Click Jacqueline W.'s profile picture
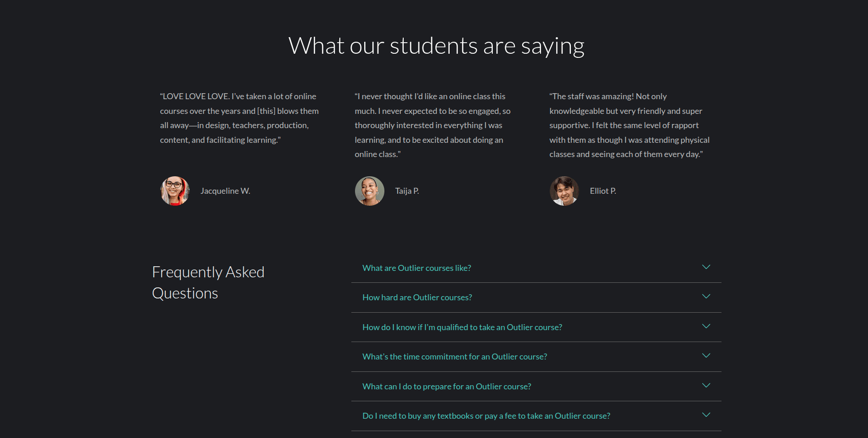Image resolution: width=868 pixels, height=438 pixels. [175, 191]
